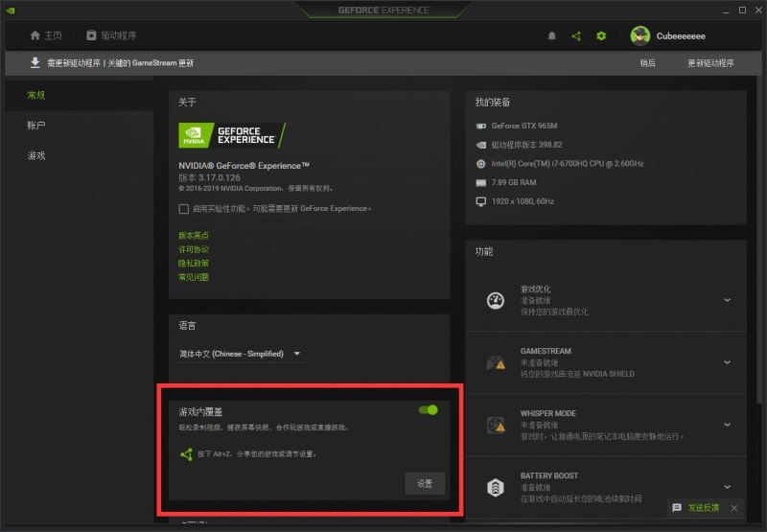Click the driver version icon beside 398.82
Viewport: 767px width, 532px height.
click(481, 145)
